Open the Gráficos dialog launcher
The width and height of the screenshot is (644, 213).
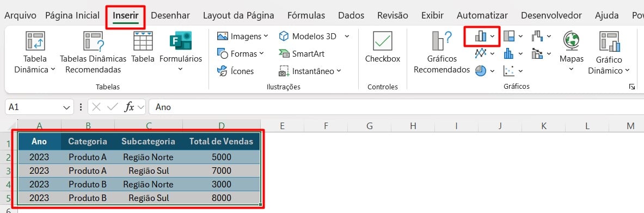(x=632, y=87)
